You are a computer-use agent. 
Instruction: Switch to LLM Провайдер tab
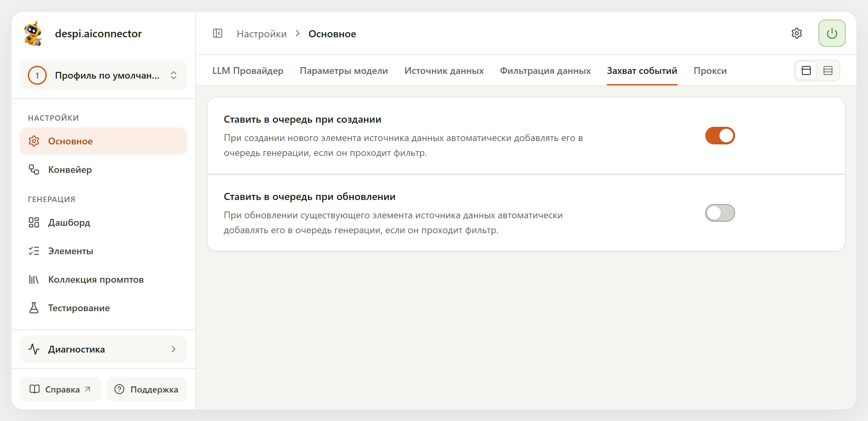coord(248,71)
